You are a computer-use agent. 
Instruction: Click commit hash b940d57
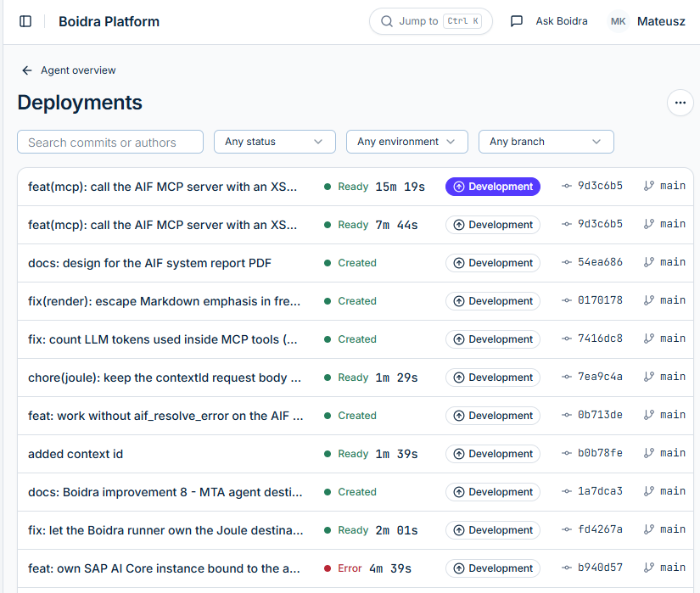[600, 567]
